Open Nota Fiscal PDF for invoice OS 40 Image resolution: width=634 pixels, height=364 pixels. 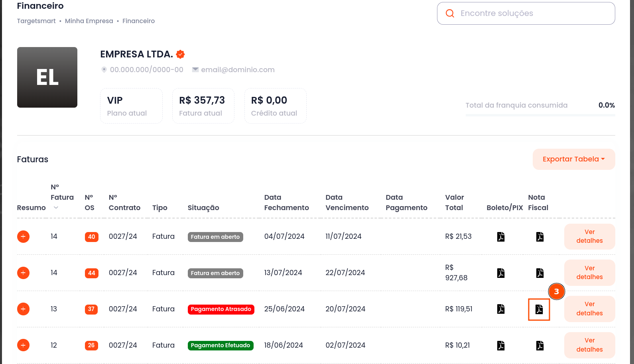[540, 237]
